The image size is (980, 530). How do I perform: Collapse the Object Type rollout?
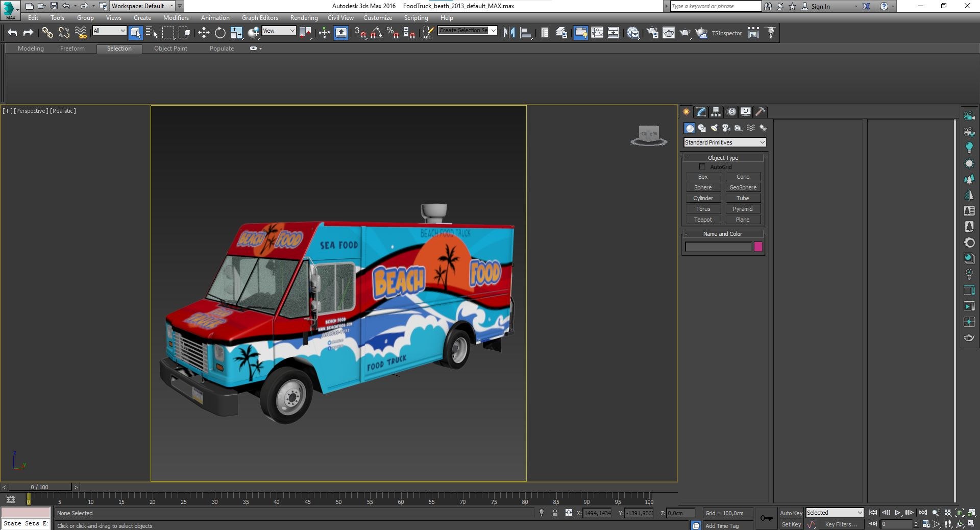[x=723, y=158]
